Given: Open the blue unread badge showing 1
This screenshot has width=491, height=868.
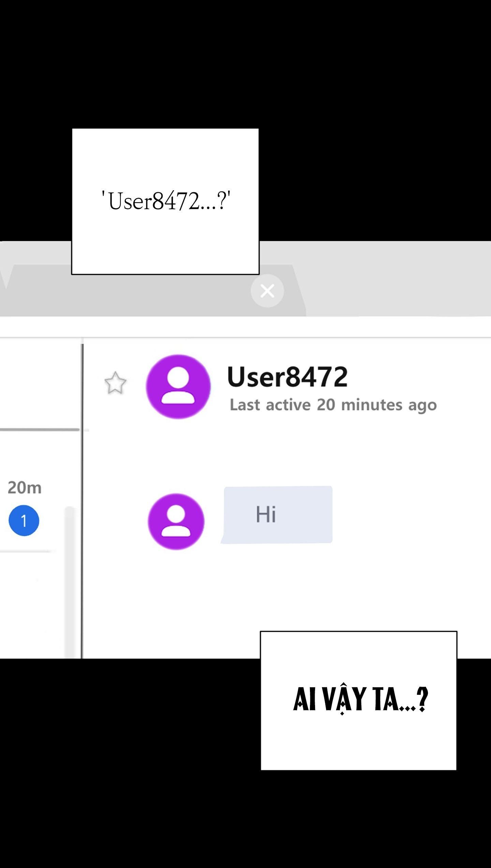Looking at the screenshot, I should [24, 521].
